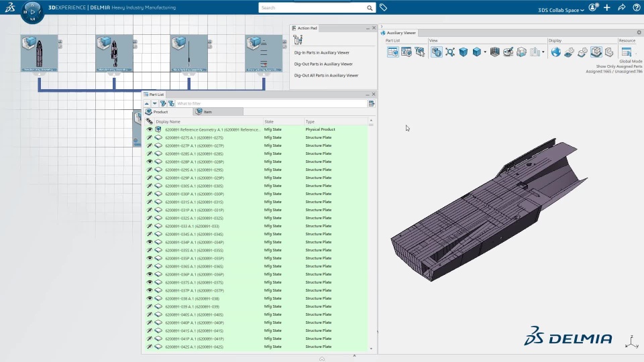Click Dig-Out All Parts in Auxiliary Viewer
The height and width of the screenshot is (362, 644).
pos(326,76)
